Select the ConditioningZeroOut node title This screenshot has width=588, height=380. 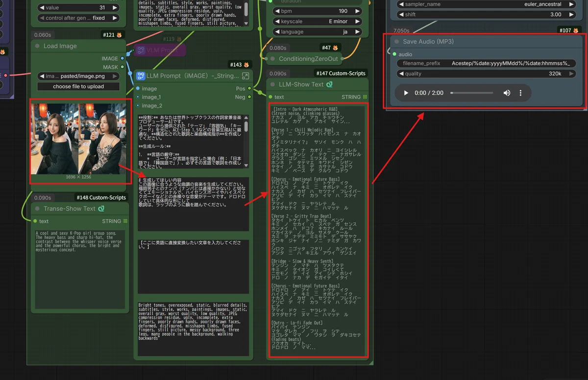coord(308,59)
